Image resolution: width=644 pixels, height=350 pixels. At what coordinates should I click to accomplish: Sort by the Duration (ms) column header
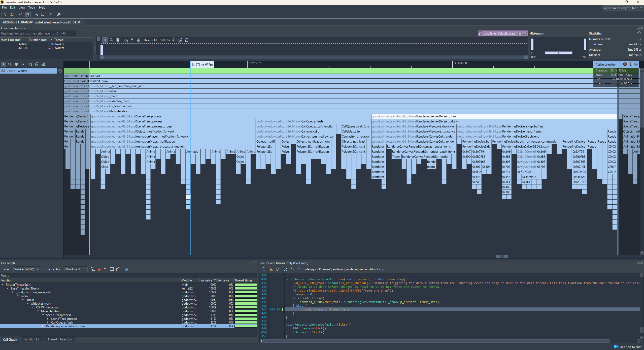click(x=40, y=40)
